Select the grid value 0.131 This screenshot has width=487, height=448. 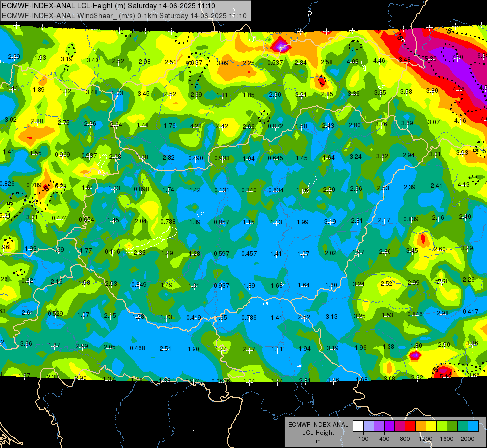pyautogui.click(x=222, y=190)
